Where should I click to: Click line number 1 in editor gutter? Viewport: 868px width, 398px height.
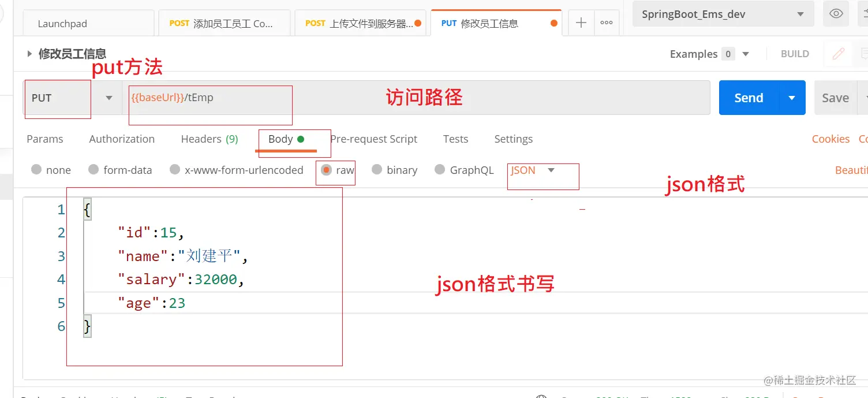(x=61, y=209)
